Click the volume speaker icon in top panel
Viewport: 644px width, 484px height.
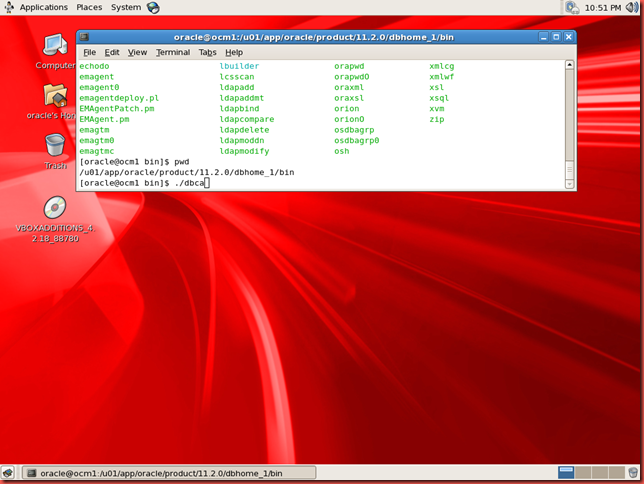[632, 7]
